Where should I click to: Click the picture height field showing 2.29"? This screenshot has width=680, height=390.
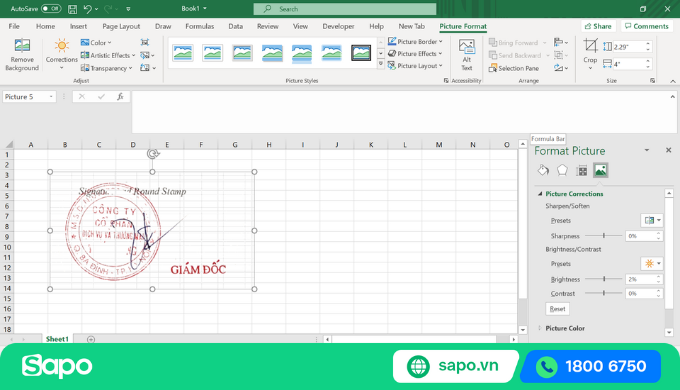click(x=628, y=47)
